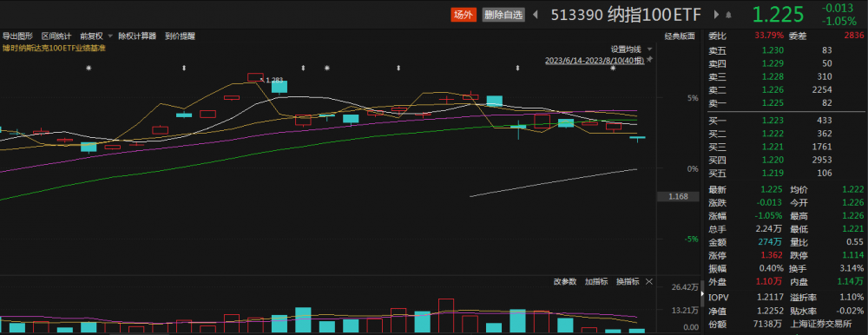
Task: Click 删除自选 to remove from watchlist
Action: pos(503,15)
